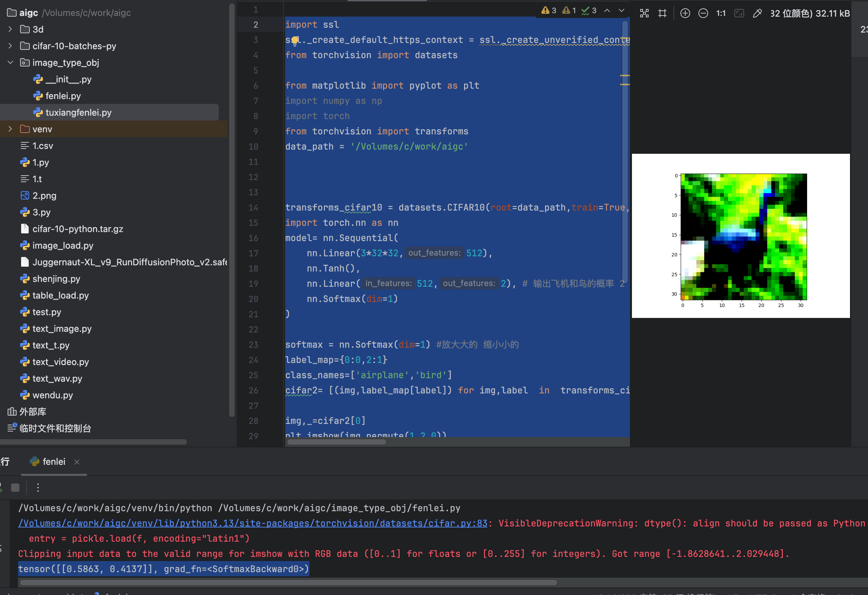
Task: Zoom in on the image preview
Action: [x=685, y=14]
